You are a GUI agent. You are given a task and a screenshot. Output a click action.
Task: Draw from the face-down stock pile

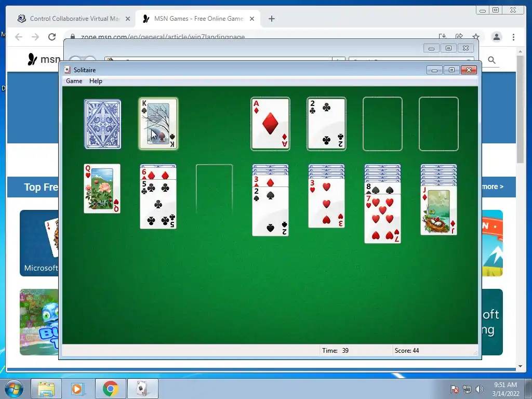coord(102,124)
